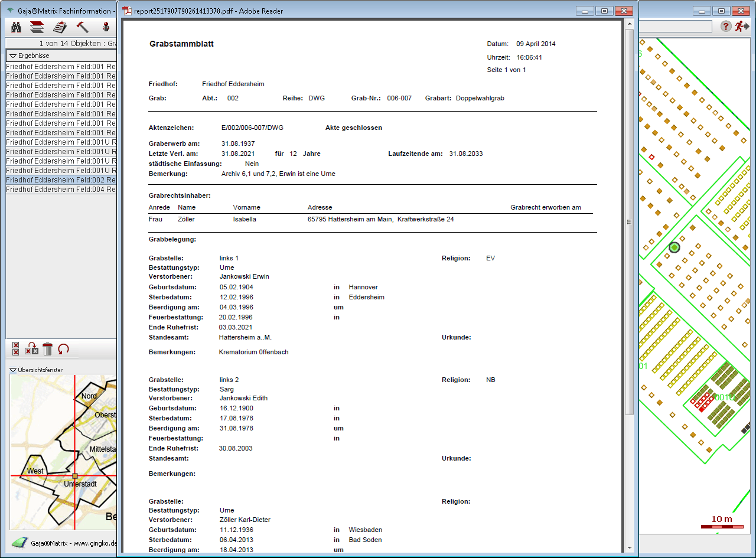Select the Feld:004 result entry
756x558 pixels.
click(x=61, y=190)
